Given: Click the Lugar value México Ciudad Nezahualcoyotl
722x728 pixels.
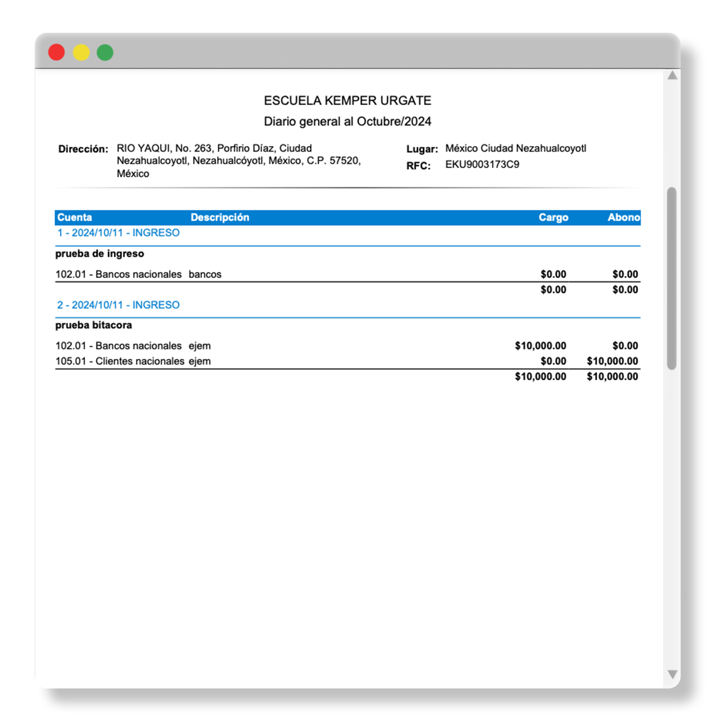Looking at the screenshot, I should coord(515,149).
